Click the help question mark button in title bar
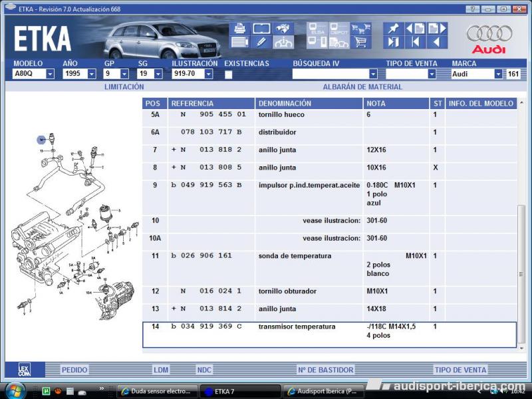 pyautogui.click(x=473, y=9)
